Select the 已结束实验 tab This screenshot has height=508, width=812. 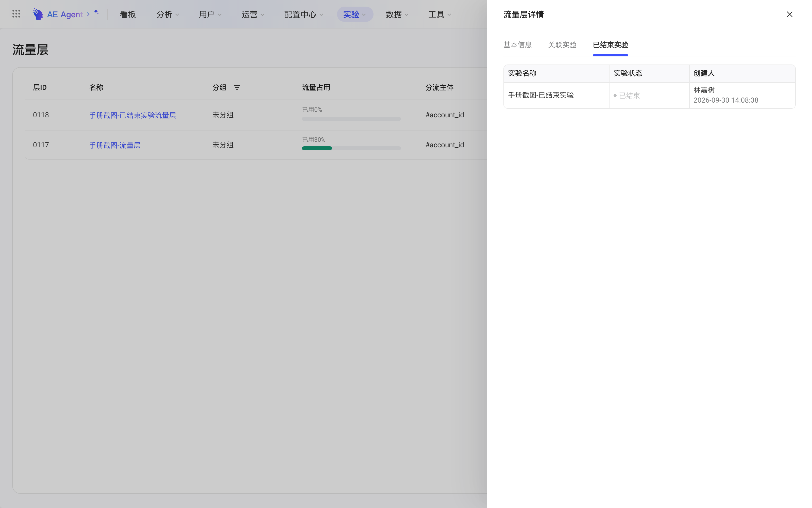pyautogui.click(x=610, y=45)
